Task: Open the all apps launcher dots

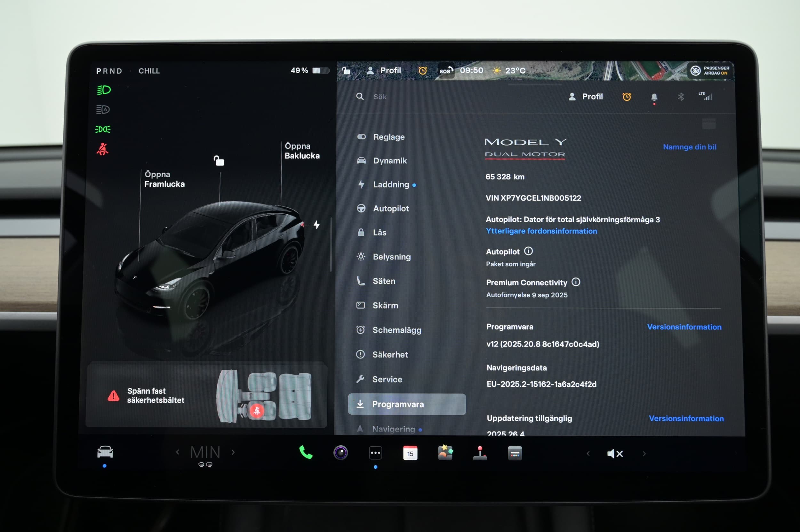Action: tap(375, 453)
